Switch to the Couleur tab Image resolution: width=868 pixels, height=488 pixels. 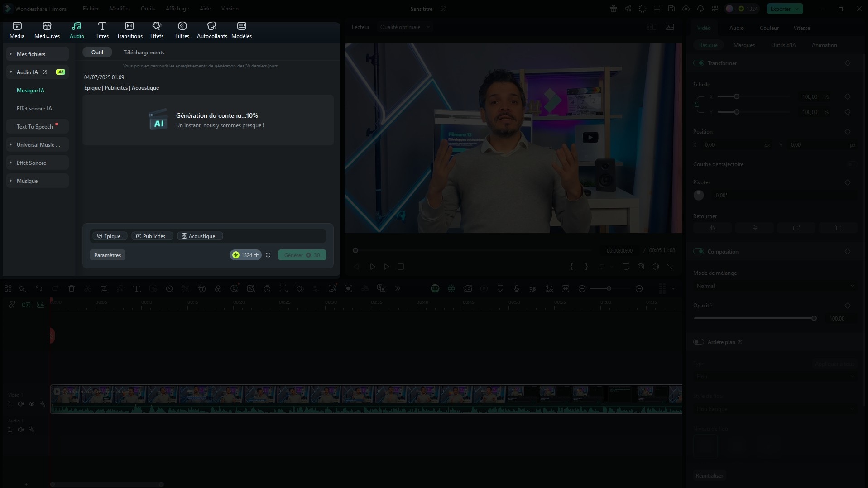coord(769,28)
